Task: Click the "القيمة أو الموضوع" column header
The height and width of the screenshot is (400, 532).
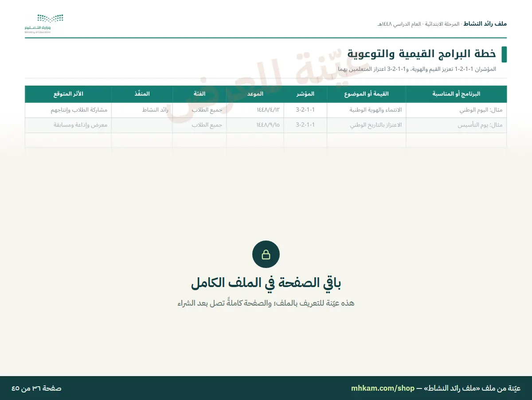Action: [x=366, y=94]
